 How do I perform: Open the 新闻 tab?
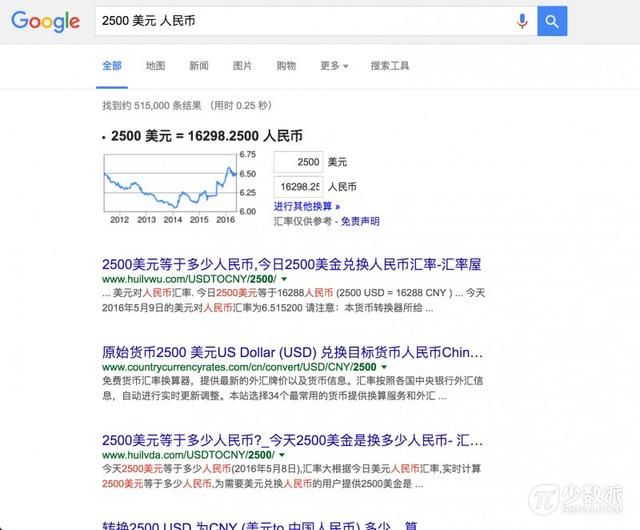pos(199,66)
